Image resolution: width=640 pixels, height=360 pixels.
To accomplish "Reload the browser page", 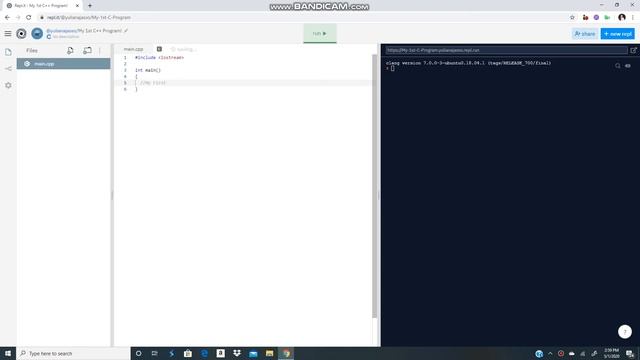I will coord(29,18).
